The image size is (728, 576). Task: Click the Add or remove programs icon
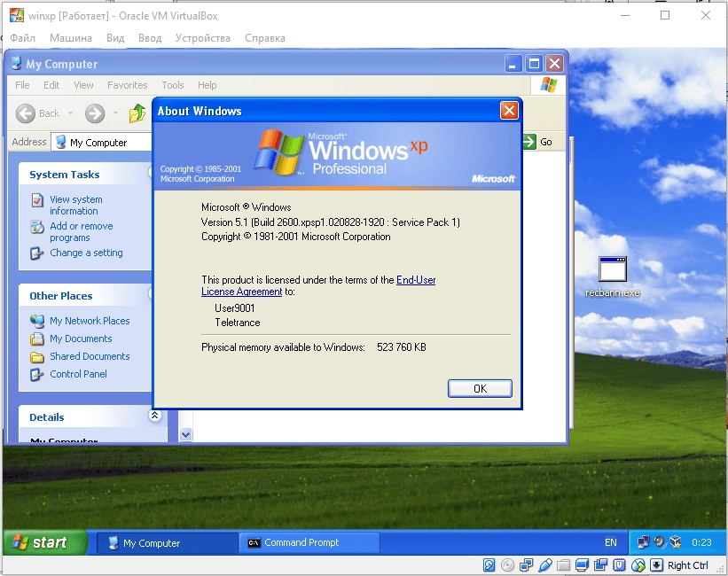(37, 227)
